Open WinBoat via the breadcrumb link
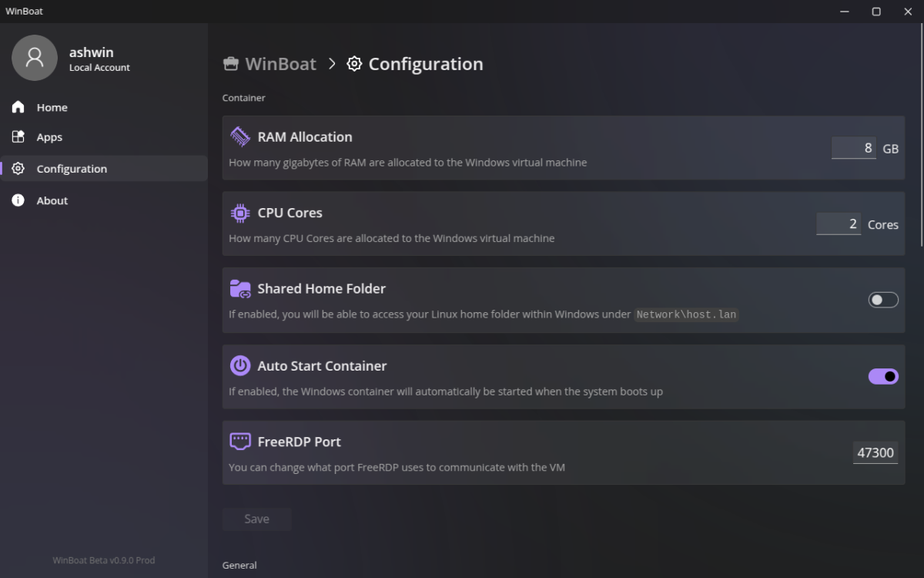Image resolution: width=924 pixels, height=578 pixels. click(x=280, y=64)
